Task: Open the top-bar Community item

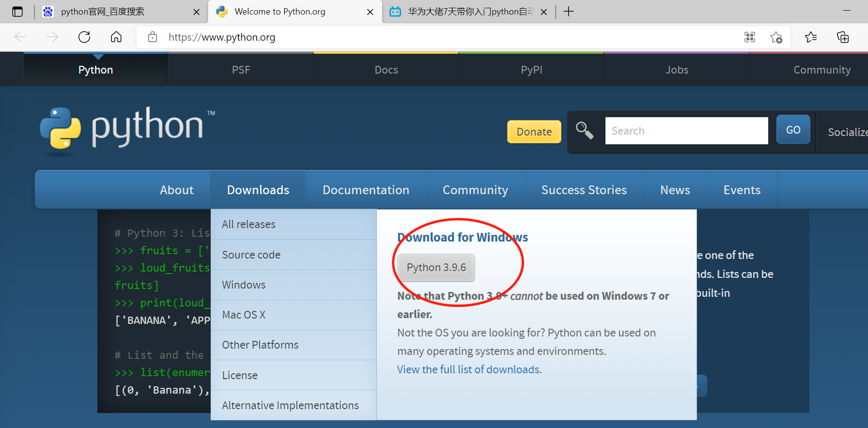Action: 821,70
